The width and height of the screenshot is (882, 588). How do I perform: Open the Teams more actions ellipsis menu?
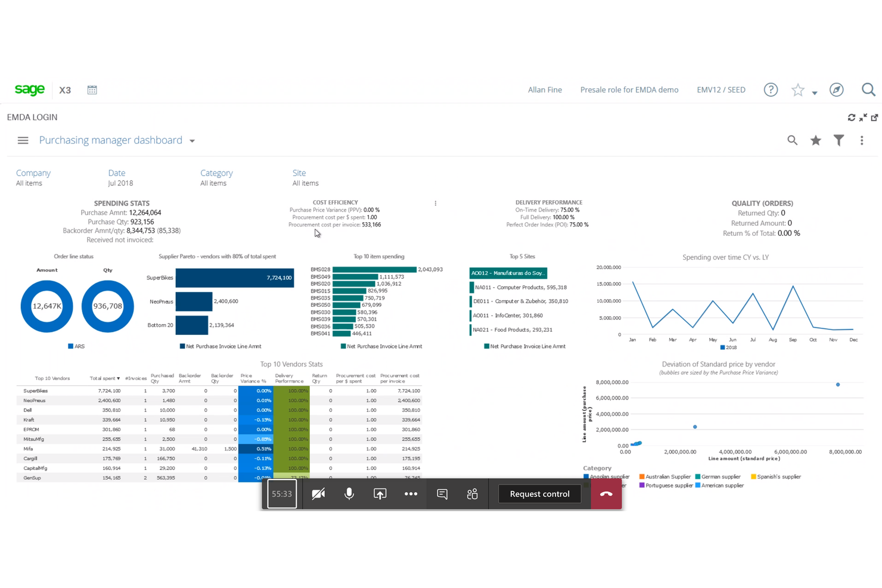tap(411, 493)
